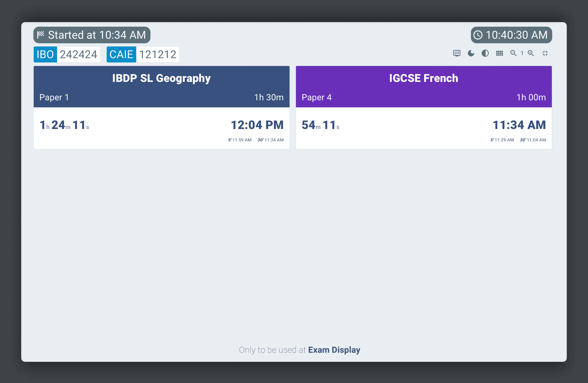Image resolution: width=588 pixels, height=383 pixels.
Task: Click the checkered flag start icon
Action: [41, 35]
